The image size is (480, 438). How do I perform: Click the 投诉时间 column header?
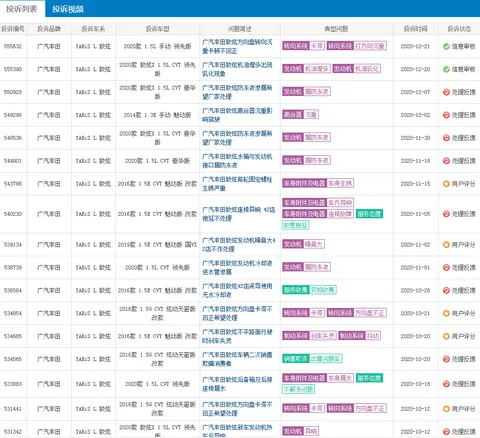click(x=415, y=29)
